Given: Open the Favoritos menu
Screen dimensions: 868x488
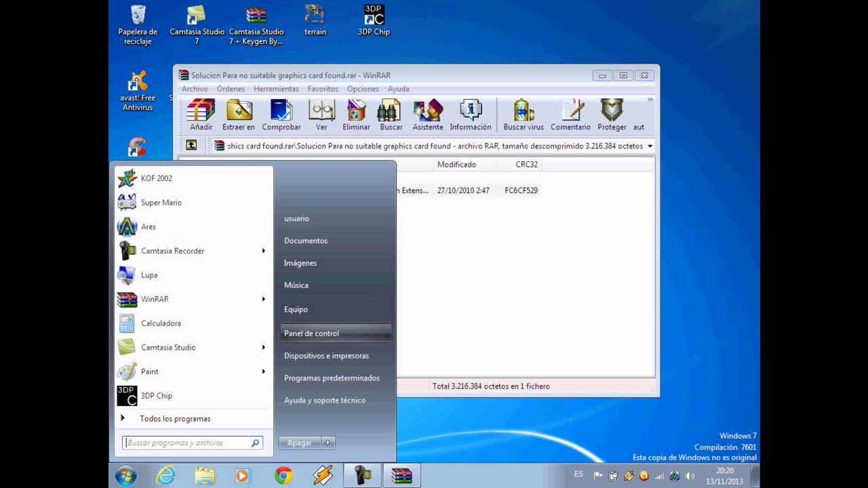Looking at the screenshot, I should click(323, 89).
